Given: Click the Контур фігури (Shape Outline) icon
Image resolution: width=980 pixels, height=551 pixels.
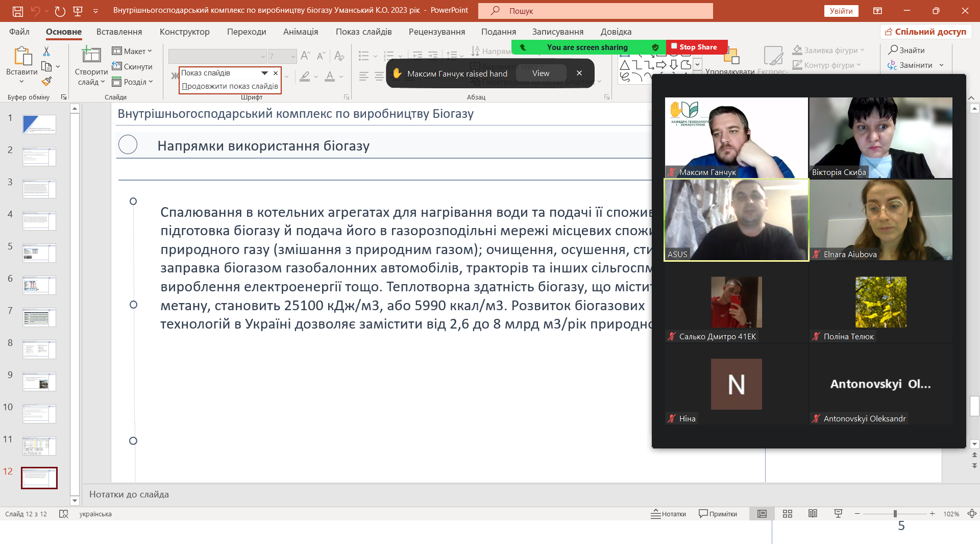Looking at the screenshot, I should pos(797,65).
